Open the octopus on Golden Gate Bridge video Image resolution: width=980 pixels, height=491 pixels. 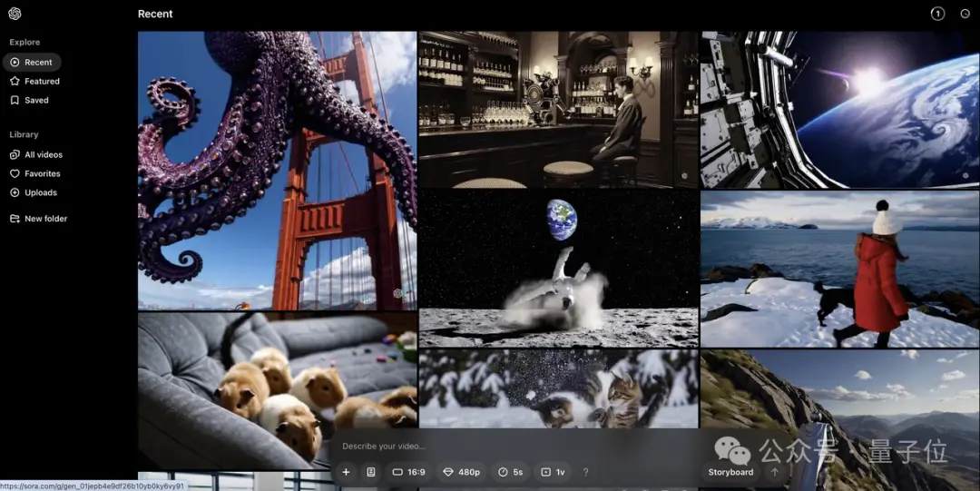click(277, 170)
